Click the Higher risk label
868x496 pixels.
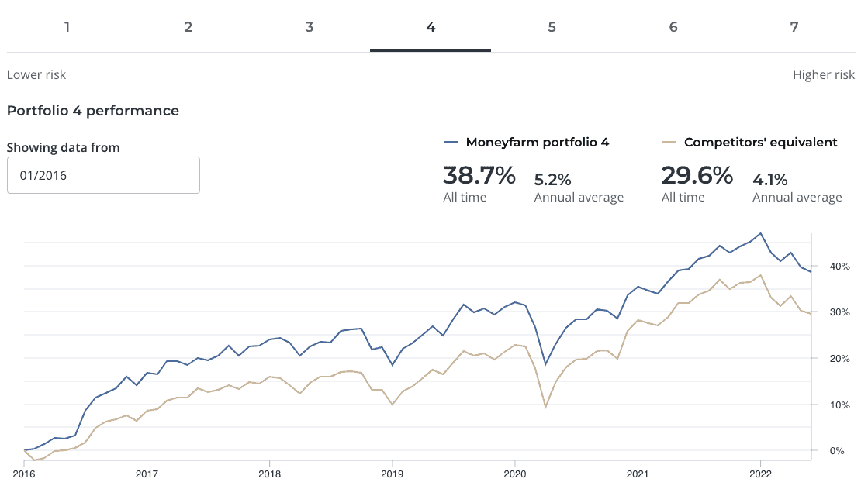pyautogui.click(x=824, y=74)
